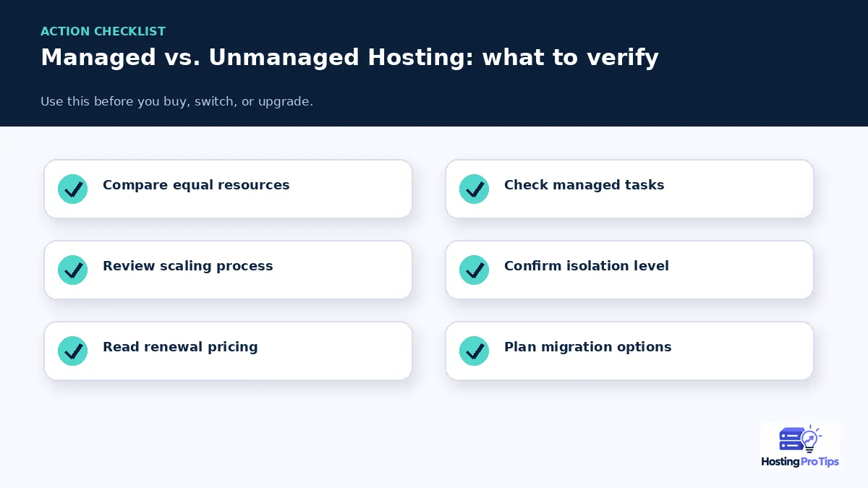Image resolution: width=868 pixels, height=488 pixels.
Task: Select the 'Plan migration options' text
Action: [x=587, y=347]
